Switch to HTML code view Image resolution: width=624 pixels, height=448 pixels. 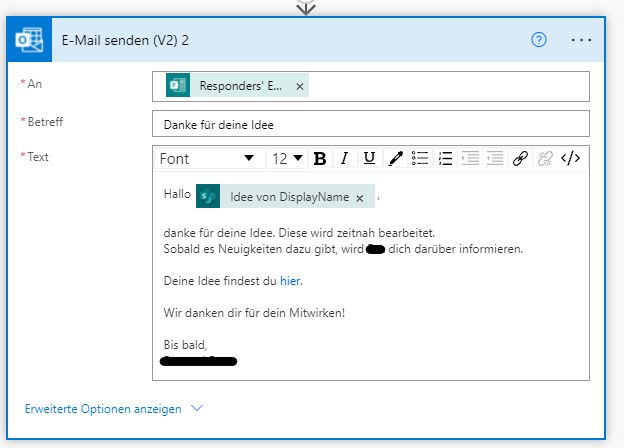click(x=570, y=158)
